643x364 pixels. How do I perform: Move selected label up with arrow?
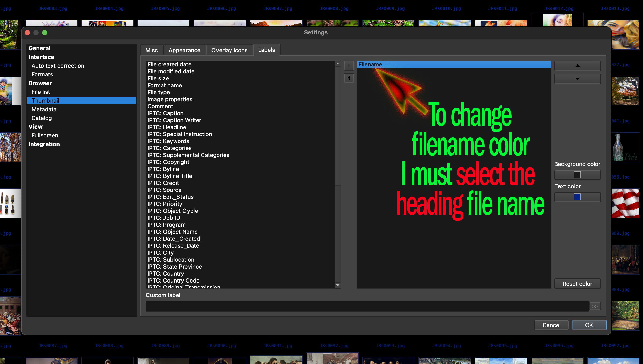coord(577,66)
